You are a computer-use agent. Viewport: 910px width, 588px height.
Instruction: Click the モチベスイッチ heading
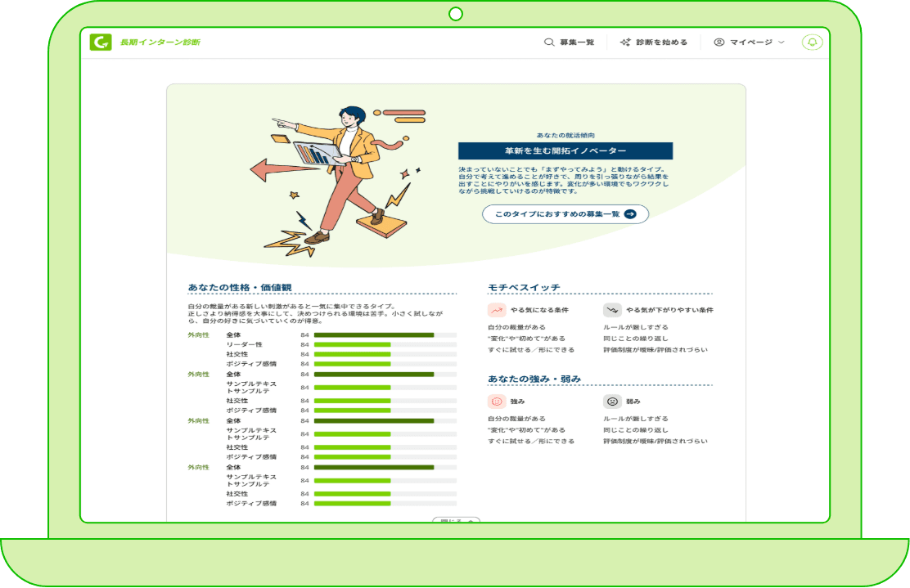pyautogui.click(x=524, y=288)
